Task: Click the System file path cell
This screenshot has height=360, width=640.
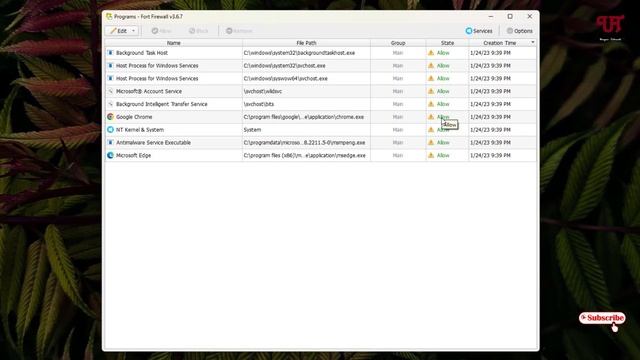Action: tap(252, 129)
